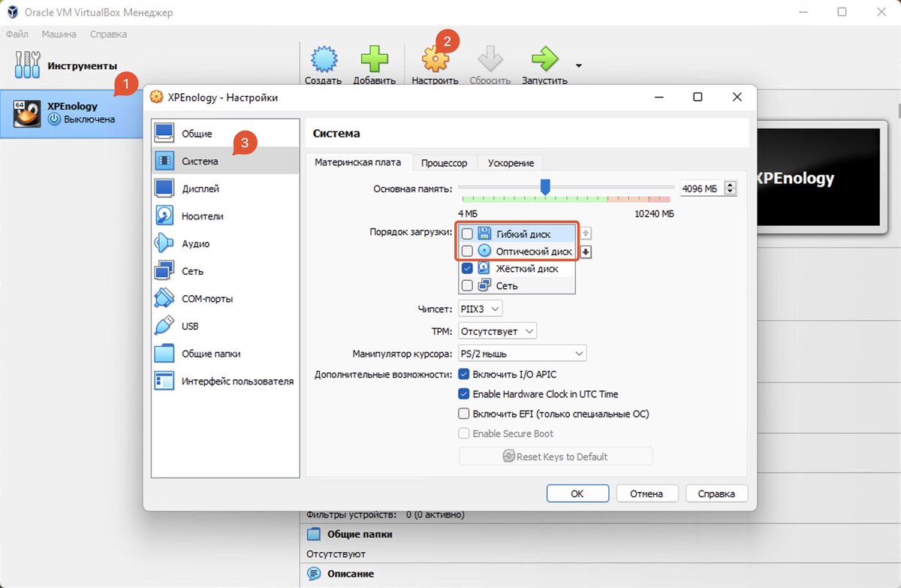Click the Фильтры устройств text line
Viewport: 901px width, 588px height.
[x=385, y=514]
